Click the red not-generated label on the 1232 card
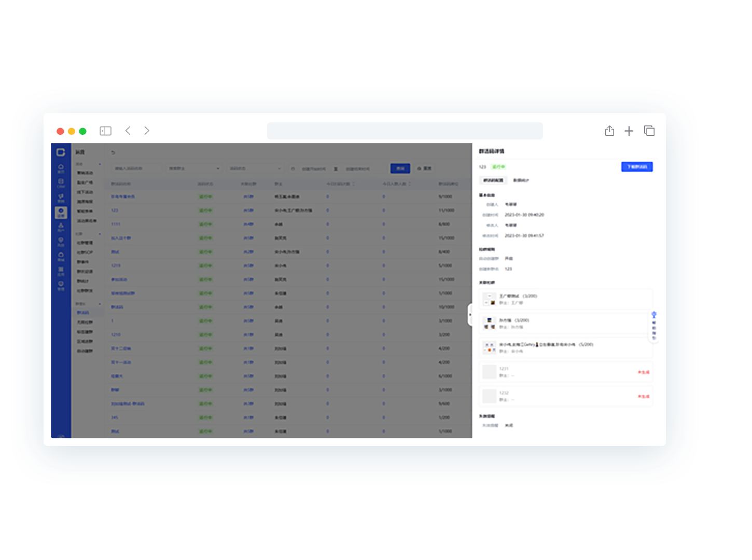Screen dimensions: 752x560 [x=644, y=396]
